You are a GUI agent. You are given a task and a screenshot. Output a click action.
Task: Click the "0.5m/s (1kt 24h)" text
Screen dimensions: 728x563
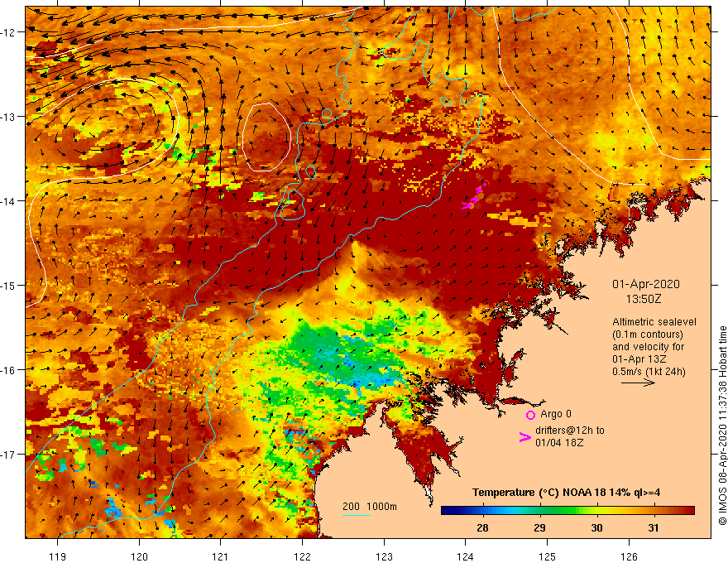click(649, 372)
